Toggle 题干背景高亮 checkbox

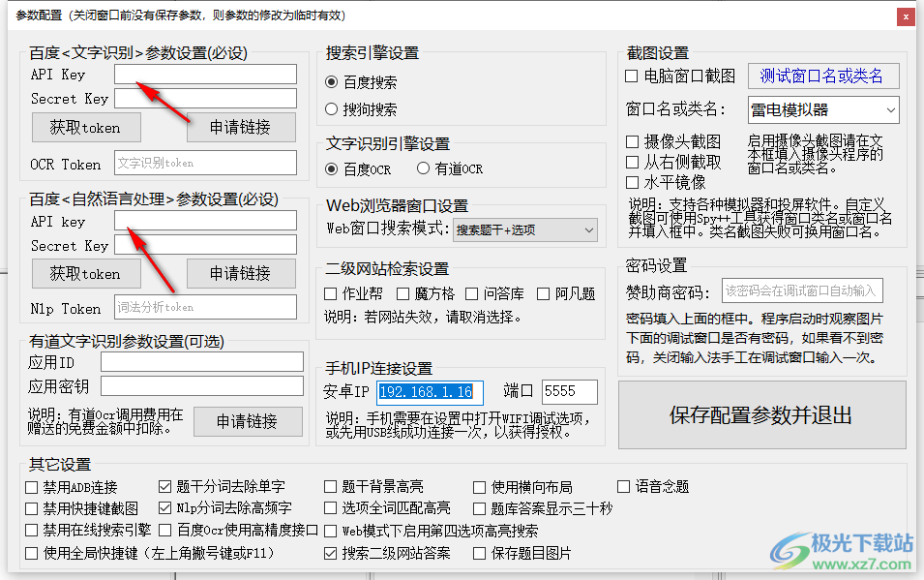click(x=331, y=487)
